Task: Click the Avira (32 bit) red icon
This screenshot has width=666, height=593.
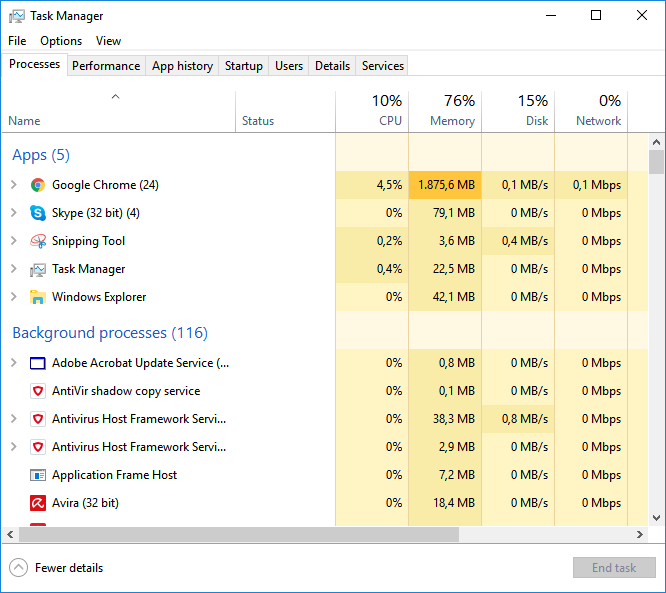Action: point(38,503)
